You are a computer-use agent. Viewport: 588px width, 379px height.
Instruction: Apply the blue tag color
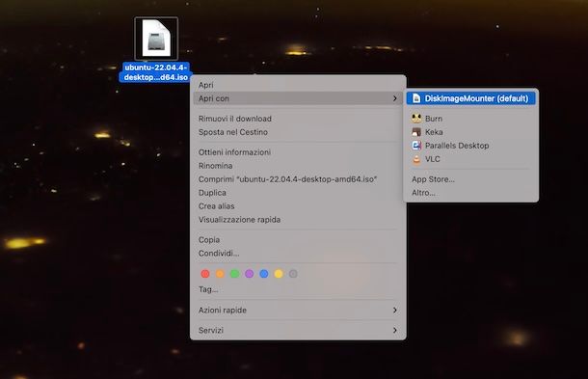pyautogui.click(x=263, y=274)
